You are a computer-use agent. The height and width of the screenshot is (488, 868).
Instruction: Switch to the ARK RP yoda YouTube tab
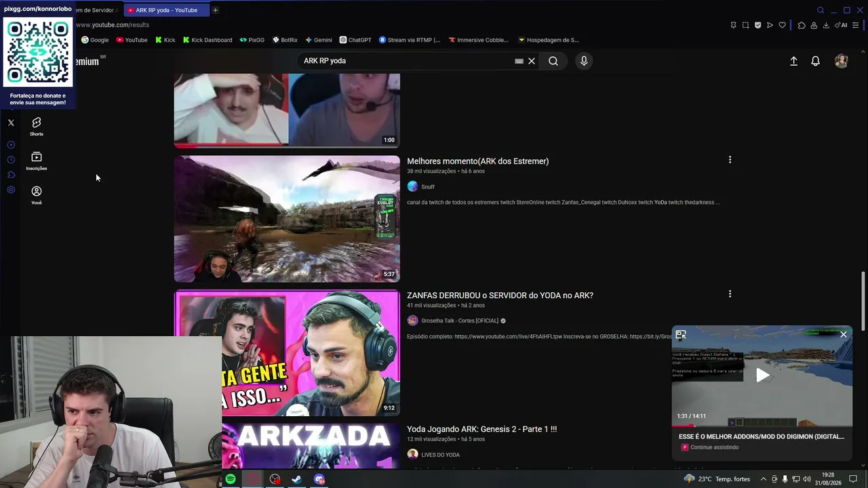[x=166, y=10]
